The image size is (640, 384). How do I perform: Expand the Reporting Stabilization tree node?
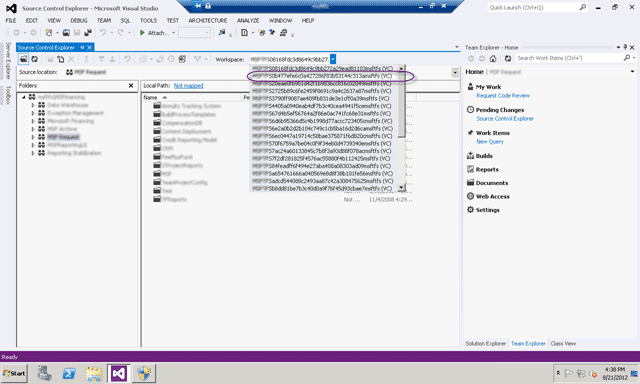[33, 153]
